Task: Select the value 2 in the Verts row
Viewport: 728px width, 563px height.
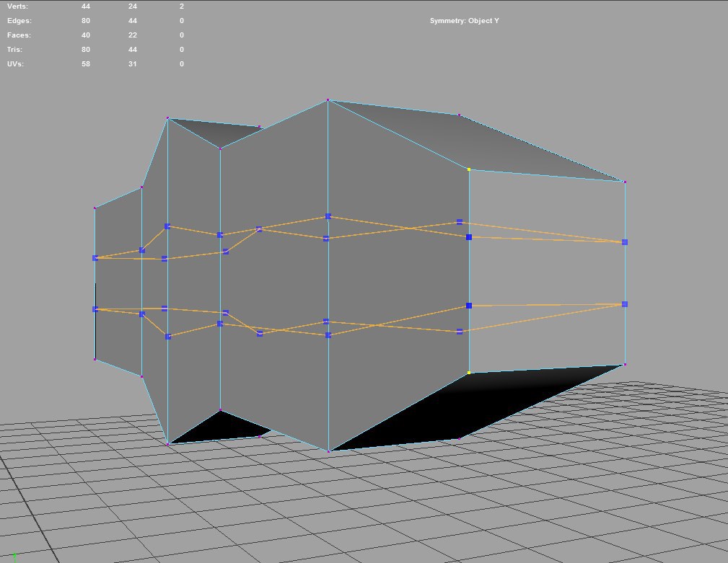Action: pyautogui.click(x=182, y=6)
